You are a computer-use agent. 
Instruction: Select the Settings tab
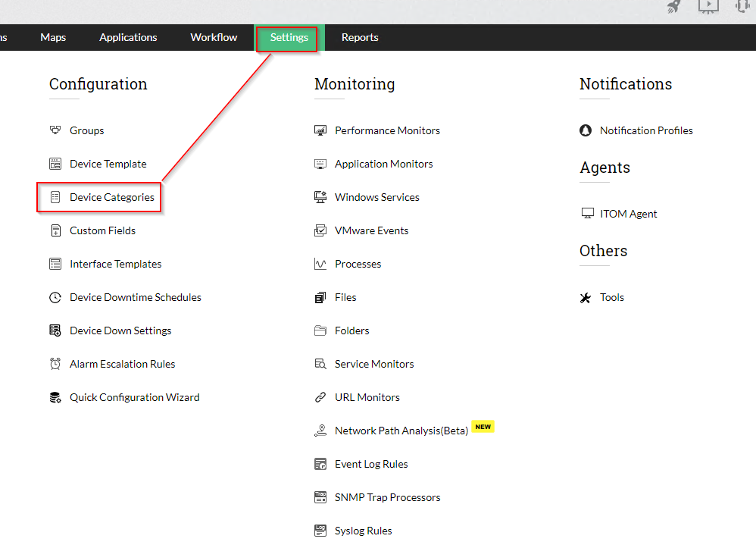pos(289,38)
